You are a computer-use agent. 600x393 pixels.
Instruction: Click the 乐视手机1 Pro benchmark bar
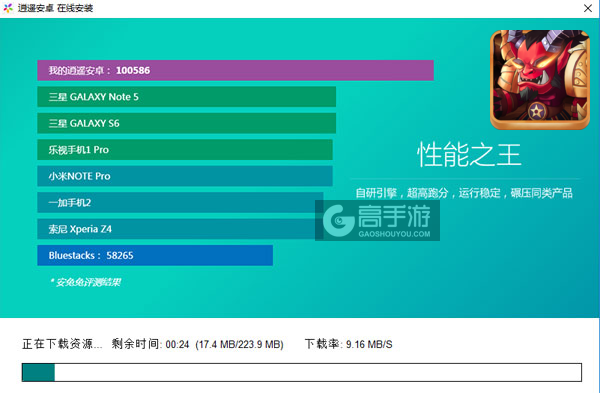point(185,150)
